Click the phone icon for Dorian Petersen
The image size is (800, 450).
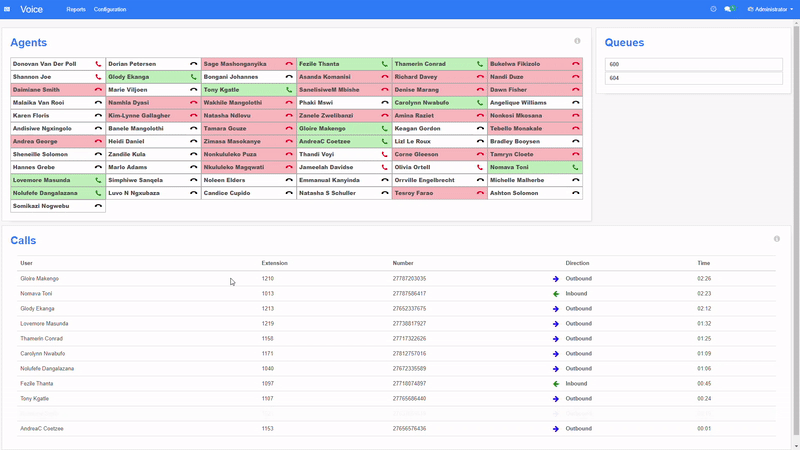[x=193, y=64]
